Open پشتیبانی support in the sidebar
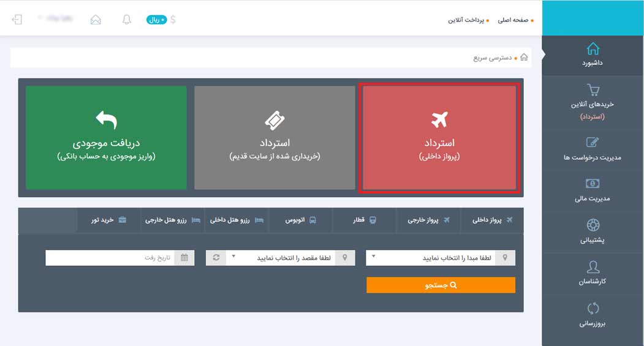 click(593, 231)
